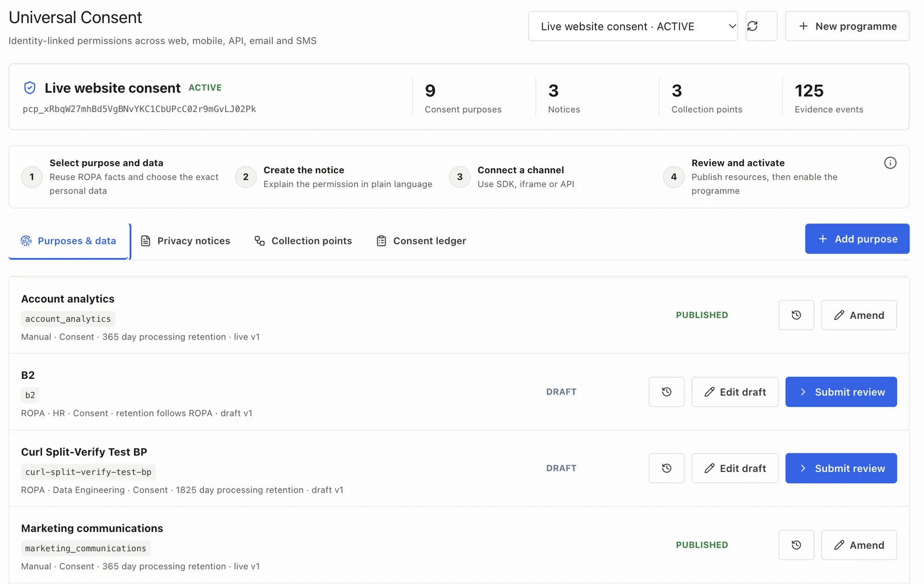Click the Add purpose button
The width and height of the screenshot is (924, 584).
point(857,239)
